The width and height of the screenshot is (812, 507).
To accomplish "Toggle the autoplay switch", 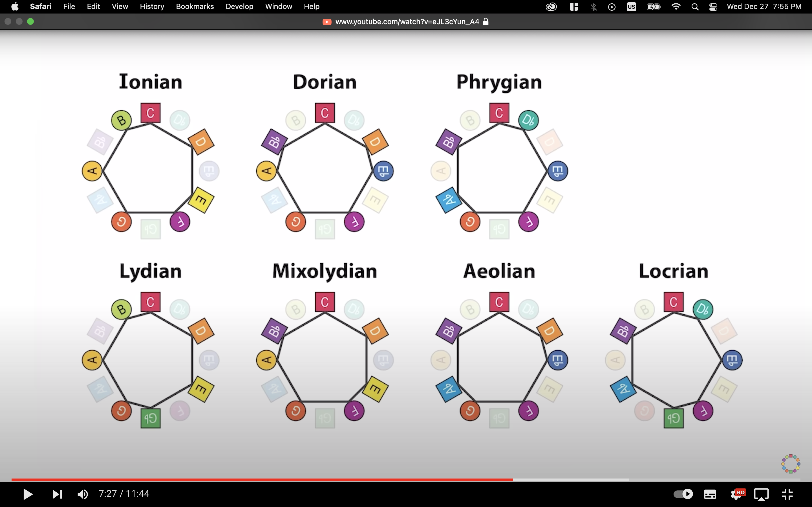I will [x=683, y=494].
